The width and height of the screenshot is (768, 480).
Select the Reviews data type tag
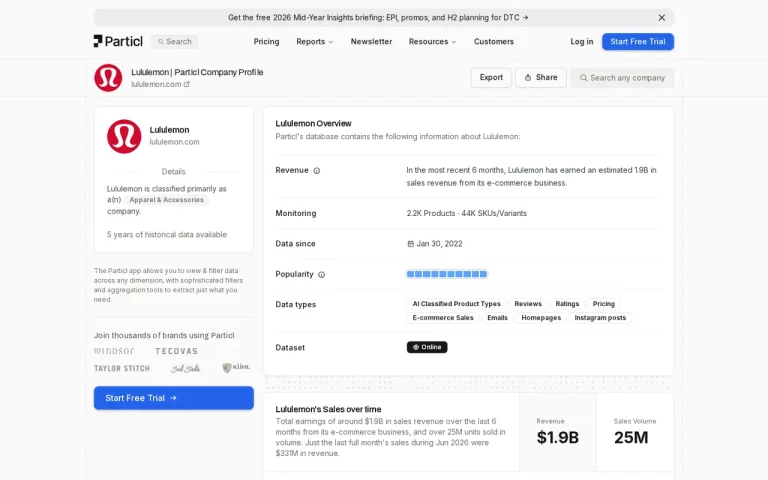(528, 304)
